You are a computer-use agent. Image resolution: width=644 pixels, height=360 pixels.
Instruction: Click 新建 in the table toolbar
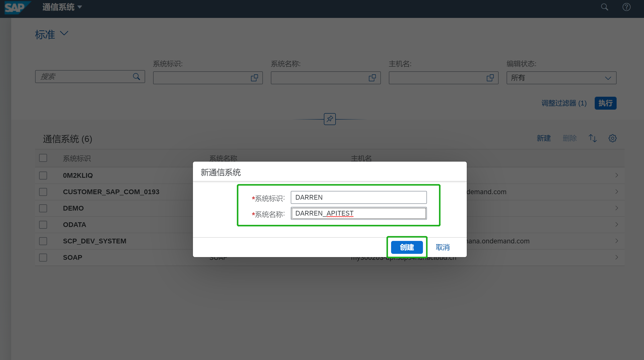[x=544, y=138]
